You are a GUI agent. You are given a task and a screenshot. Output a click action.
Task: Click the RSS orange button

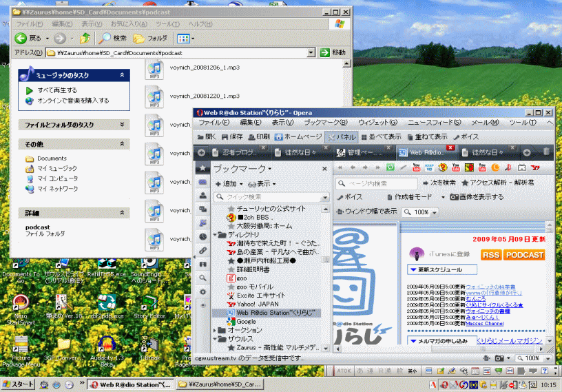tap(491, 255)
